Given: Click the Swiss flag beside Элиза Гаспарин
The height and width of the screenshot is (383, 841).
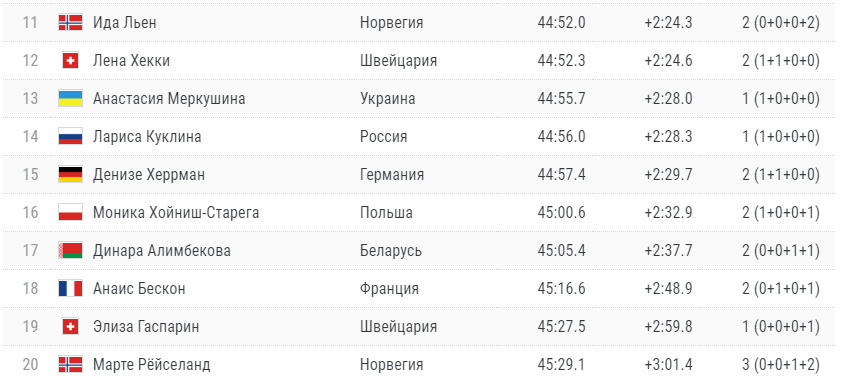Looking at the screenshot, I should pyautogui.click(x=70, y=326).
